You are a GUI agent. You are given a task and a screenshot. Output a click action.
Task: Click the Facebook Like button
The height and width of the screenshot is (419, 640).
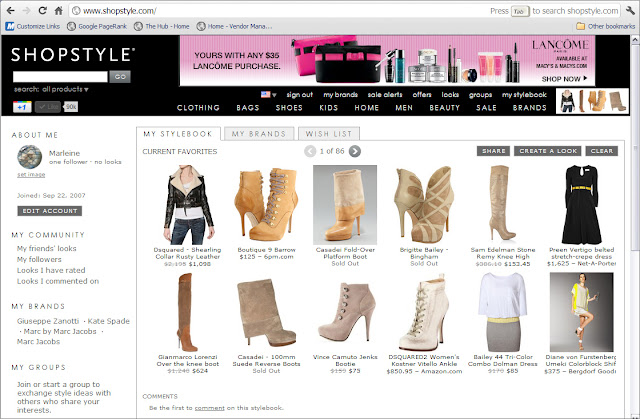click(48, 107)
